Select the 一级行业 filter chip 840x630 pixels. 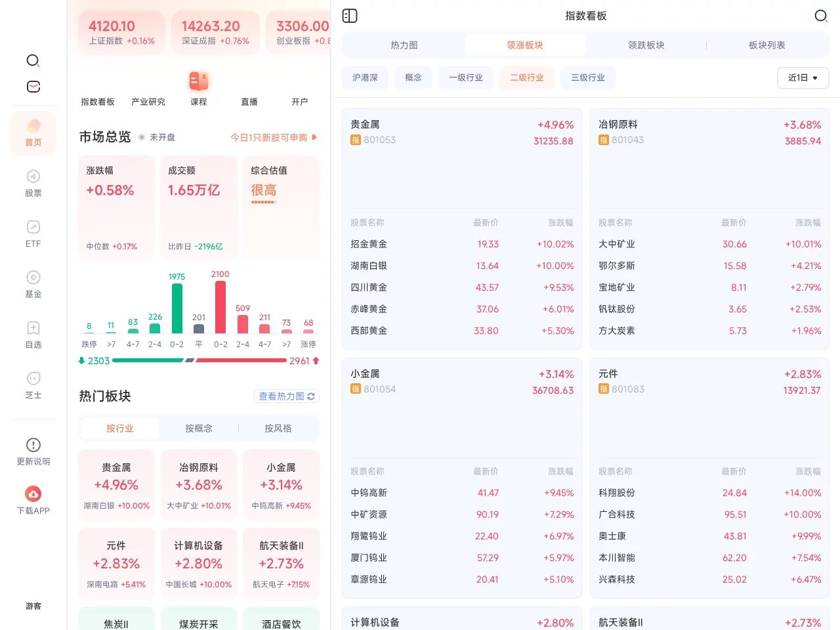(x=465, y=77)
